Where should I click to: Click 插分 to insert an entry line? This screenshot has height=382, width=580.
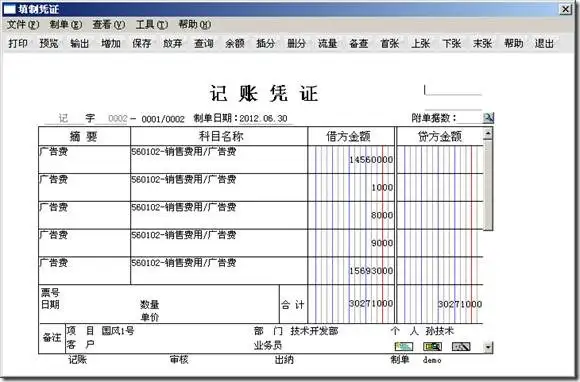(266, 44)
